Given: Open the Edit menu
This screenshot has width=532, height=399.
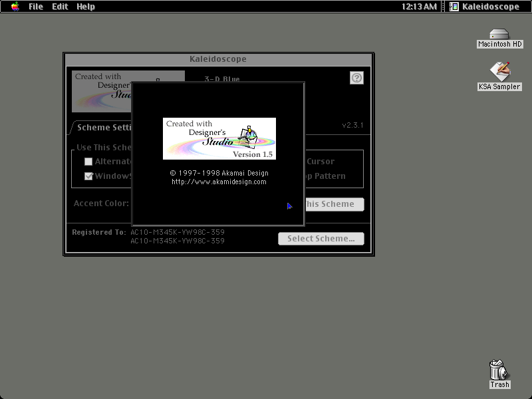Looking at the screenshot, I should (x=60, y=7).
